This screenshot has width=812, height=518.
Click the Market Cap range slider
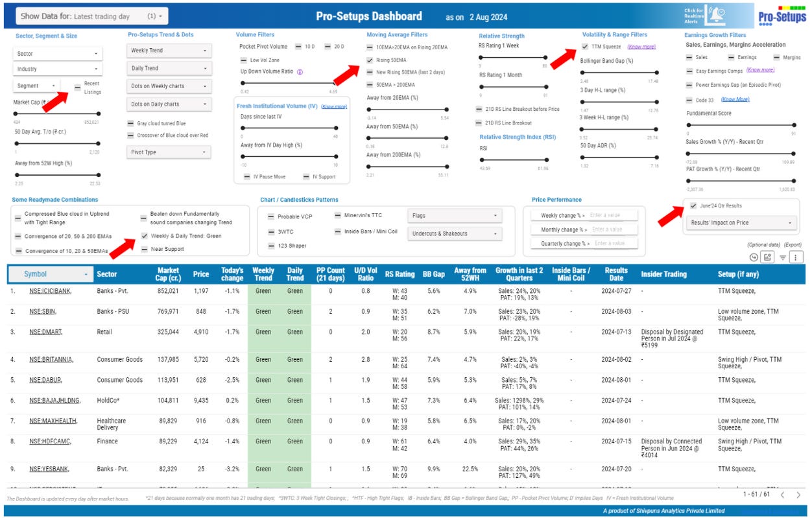[56, 113]
